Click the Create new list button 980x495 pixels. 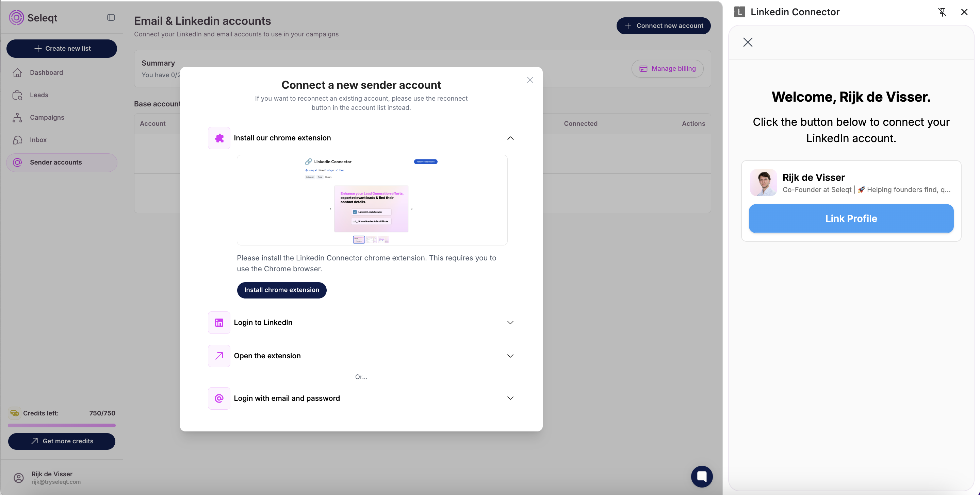click(x=62, y=49)
